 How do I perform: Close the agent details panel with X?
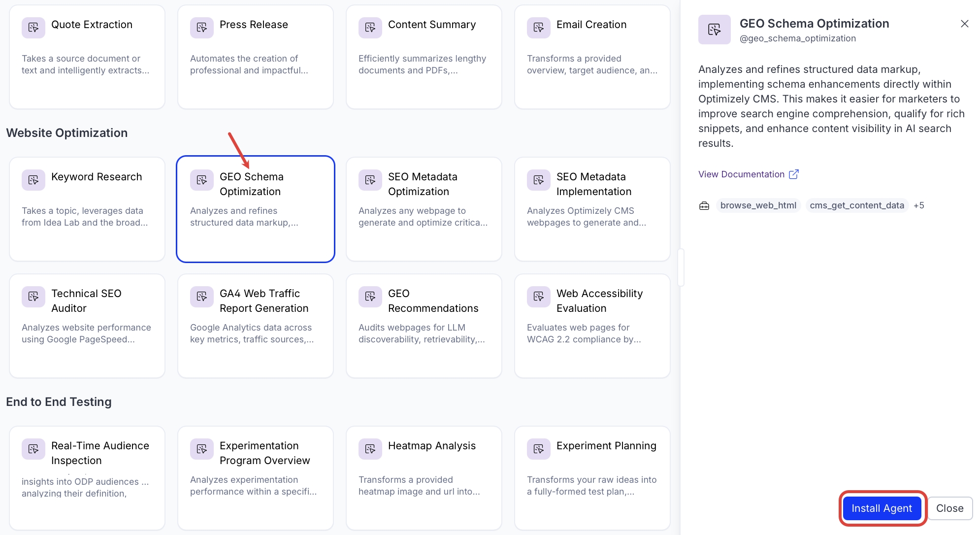pos(964,24)
